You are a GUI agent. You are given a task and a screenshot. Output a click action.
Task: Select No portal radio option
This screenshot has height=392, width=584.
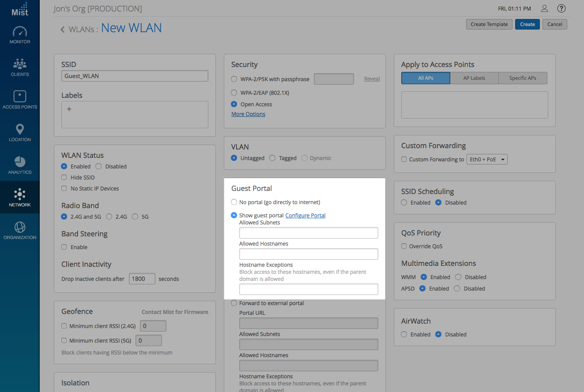point(234,202)
